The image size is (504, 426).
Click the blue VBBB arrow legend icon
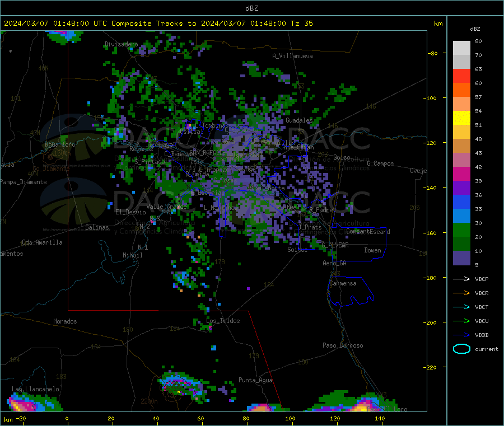[x=461, y=335]
